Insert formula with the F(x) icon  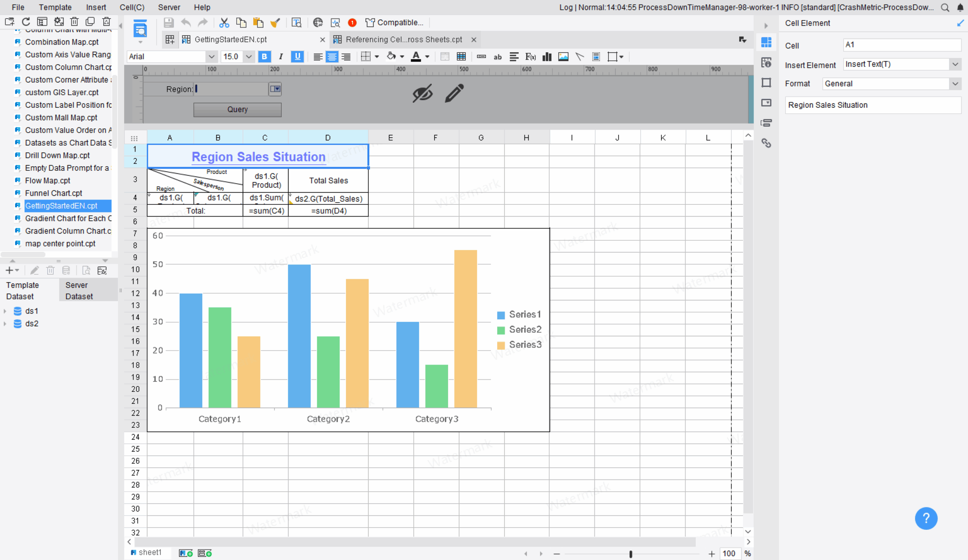click(x=531, y=57)
